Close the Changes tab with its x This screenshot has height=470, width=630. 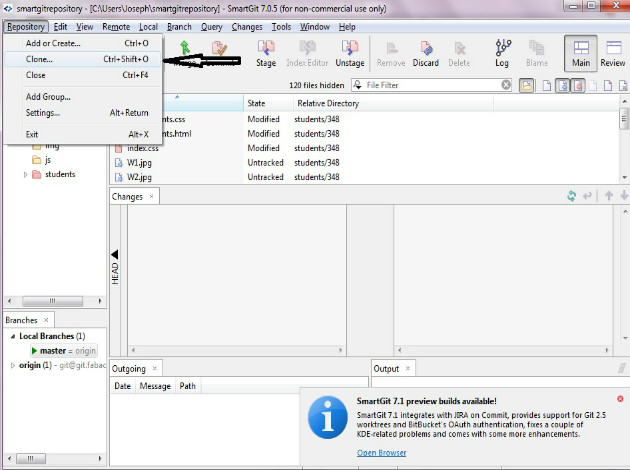[151, 196]
